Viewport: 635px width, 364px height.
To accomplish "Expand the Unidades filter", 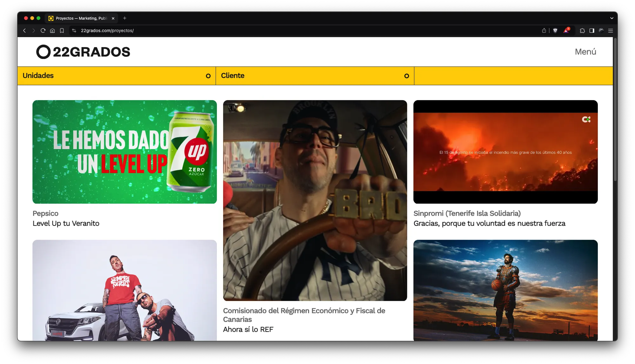I will [x=117, y=76].
